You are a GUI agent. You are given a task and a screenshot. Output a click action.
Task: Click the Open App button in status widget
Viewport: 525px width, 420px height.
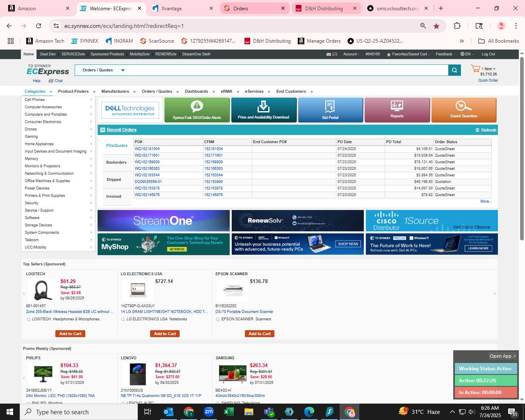[503, 356]
